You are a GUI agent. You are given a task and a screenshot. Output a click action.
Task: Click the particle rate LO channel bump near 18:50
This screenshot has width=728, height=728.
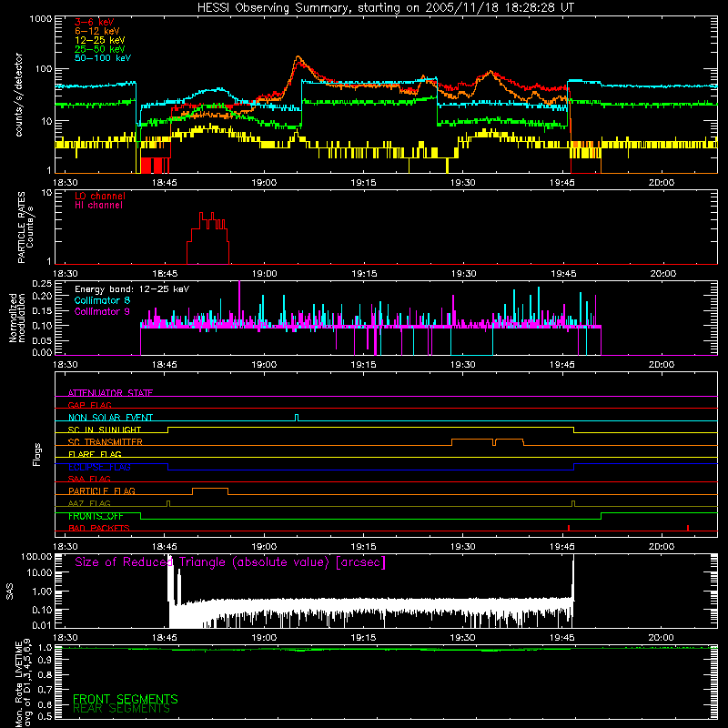click(207, 238)
